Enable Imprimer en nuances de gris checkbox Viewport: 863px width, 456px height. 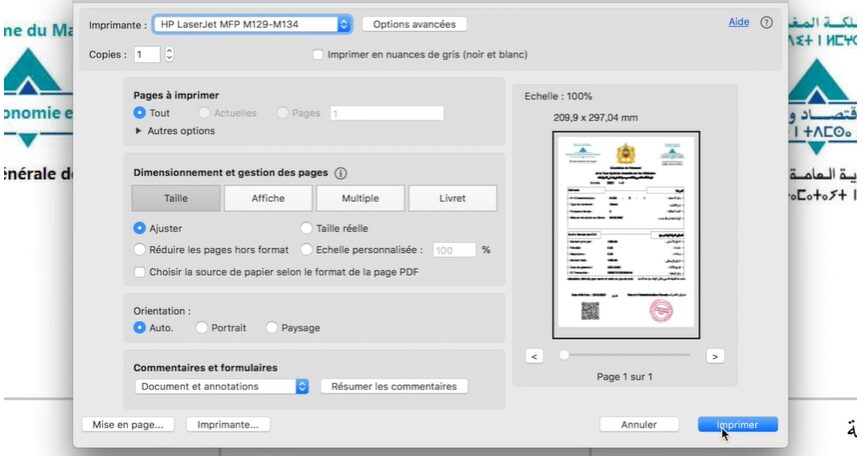pos(318,54)
